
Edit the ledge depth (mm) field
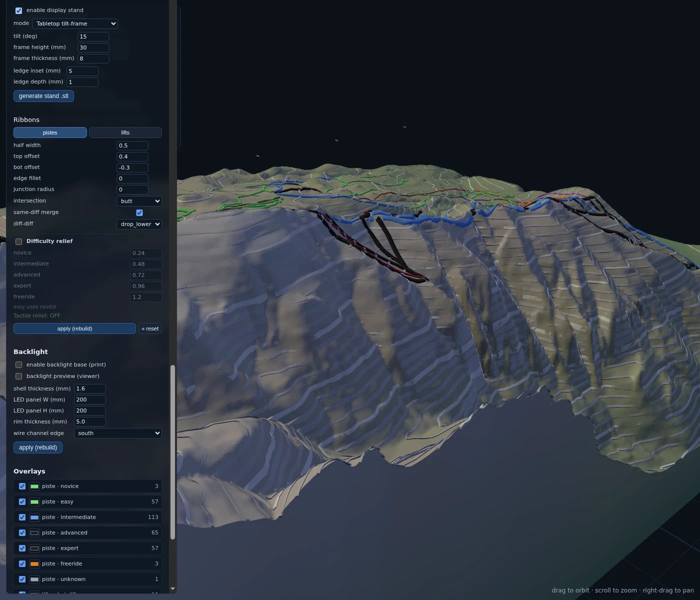(x=82, y=82)
